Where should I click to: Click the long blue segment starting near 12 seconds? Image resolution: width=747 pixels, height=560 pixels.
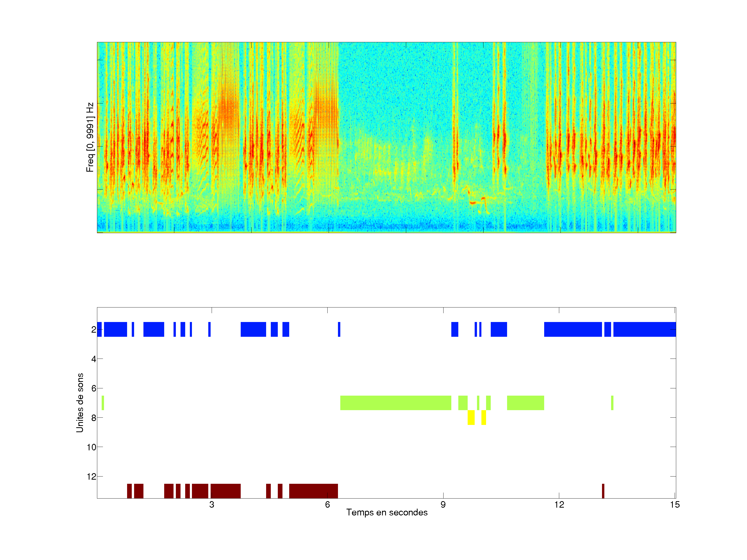click(573, 330)
